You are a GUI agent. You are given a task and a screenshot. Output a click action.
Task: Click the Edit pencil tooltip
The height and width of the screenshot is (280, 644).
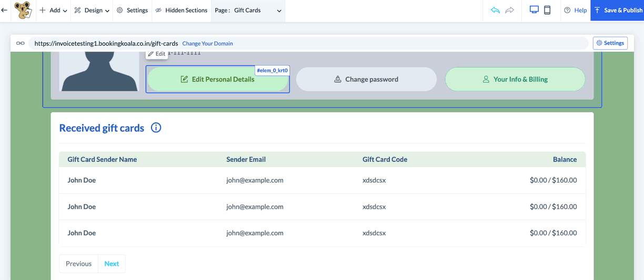click(157, 54)
